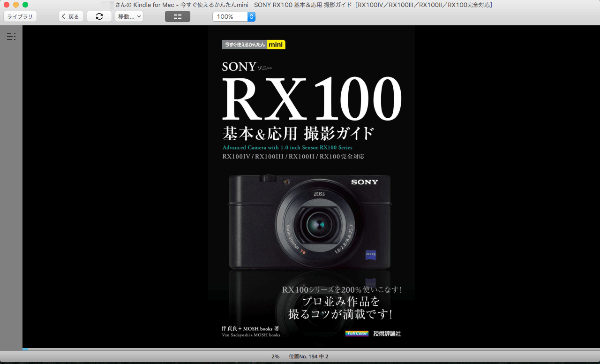Click the zoom level stepper arrows
The width and height of the screenshot is (600, 364).
[x=251, y=16]
